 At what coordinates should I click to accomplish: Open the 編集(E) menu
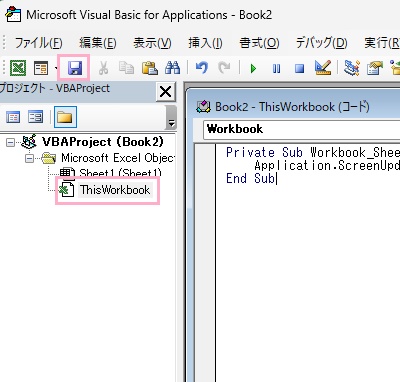click(x=98, y=43)
